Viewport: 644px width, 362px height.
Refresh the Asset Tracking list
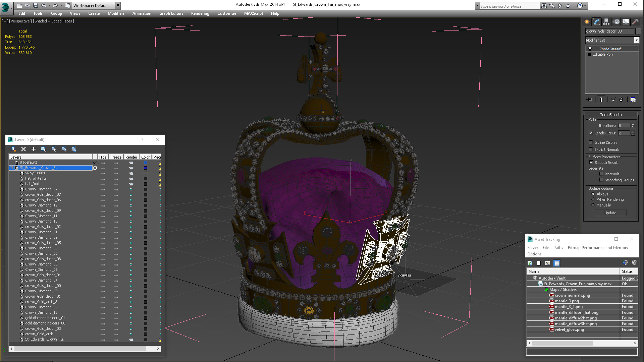[x=530, y=263]
